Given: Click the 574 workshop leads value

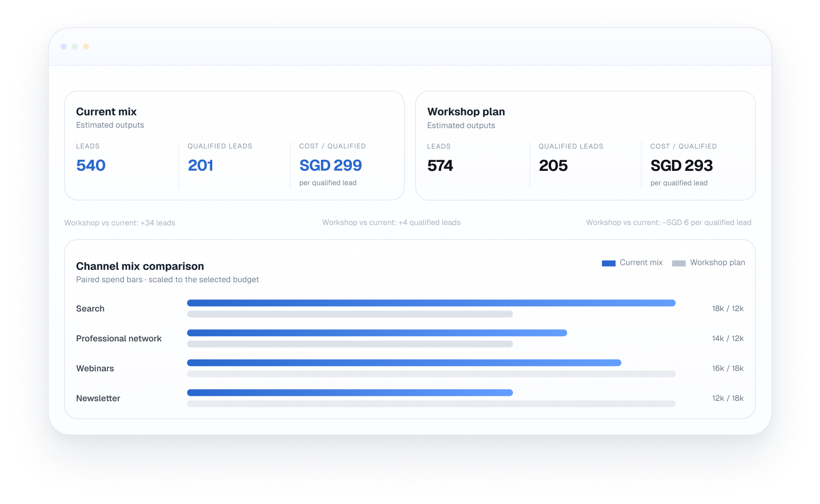Looking at the screenshot, I should click(440, 166).
